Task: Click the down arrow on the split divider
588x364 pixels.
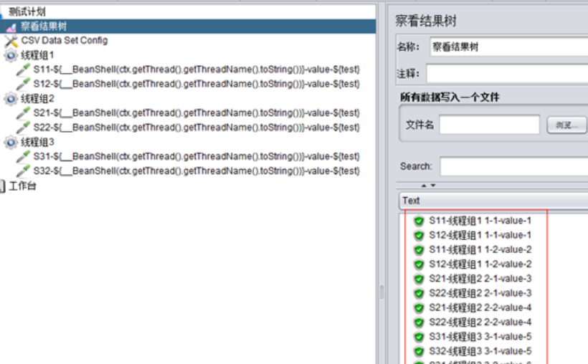Action: [x=433, y=186]
